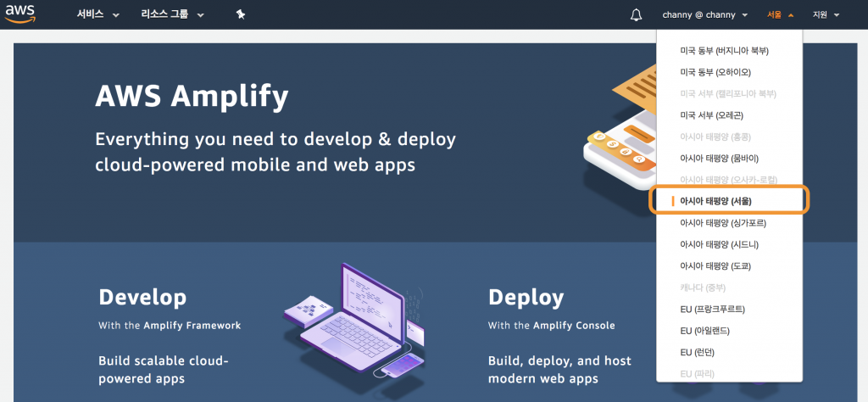Choose 아시아 태평양 (도쿄) region
The width and height of the screenshot is (868, 402).
(715, 265)
